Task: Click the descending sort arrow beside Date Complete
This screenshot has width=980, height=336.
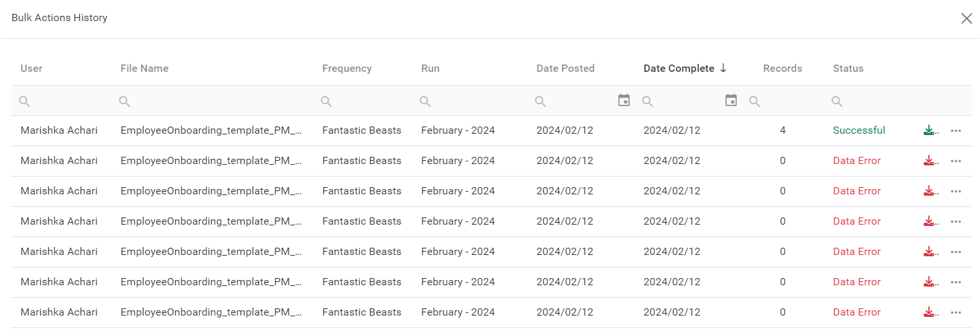Action: (x=723, y=68)
